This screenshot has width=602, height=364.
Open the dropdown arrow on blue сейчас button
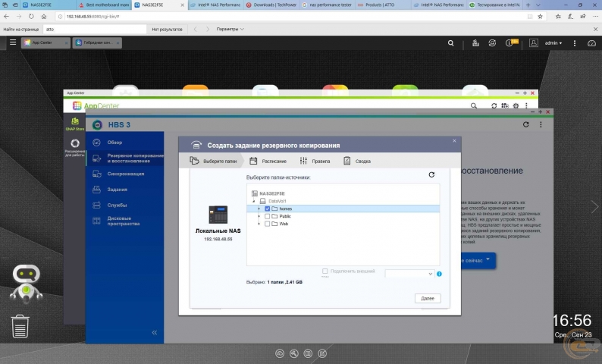[x=488, y=259]
